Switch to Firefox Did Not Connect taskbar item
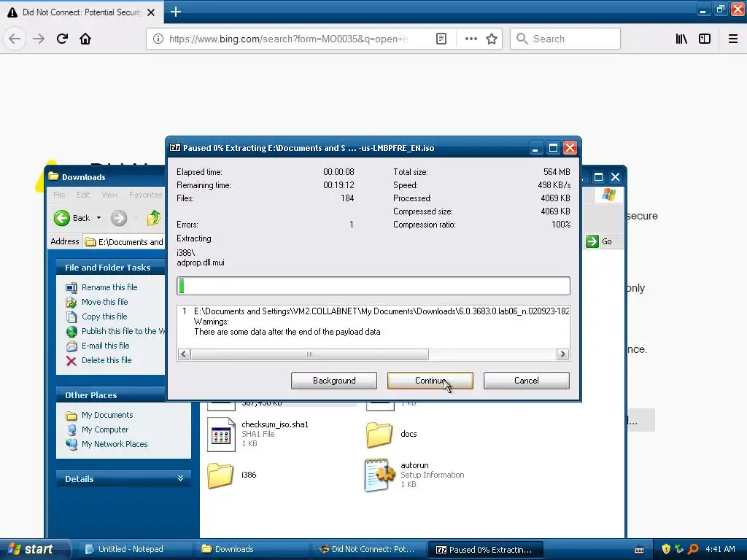 [367, 549]
